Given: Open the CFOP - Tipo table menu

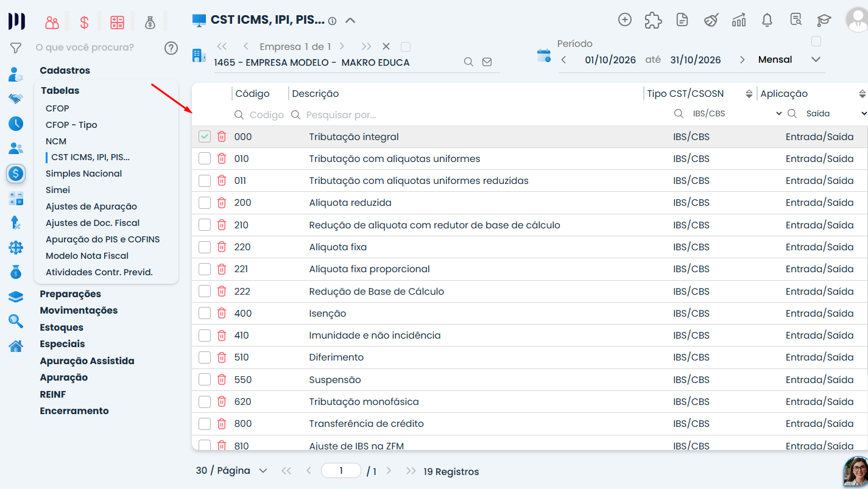Looking at the screenshot, I should (71, 125).
